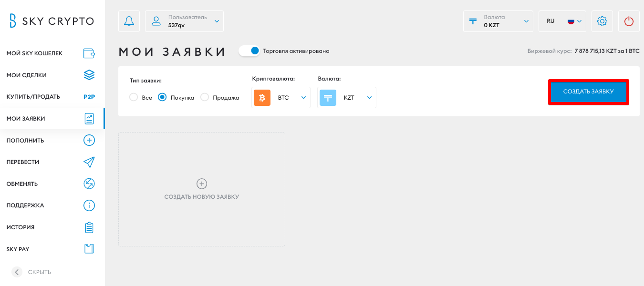Open Купить/Продать menu item
Image resolution: width=644 pixels, height=286 pixels.
(x=52, y=97)
